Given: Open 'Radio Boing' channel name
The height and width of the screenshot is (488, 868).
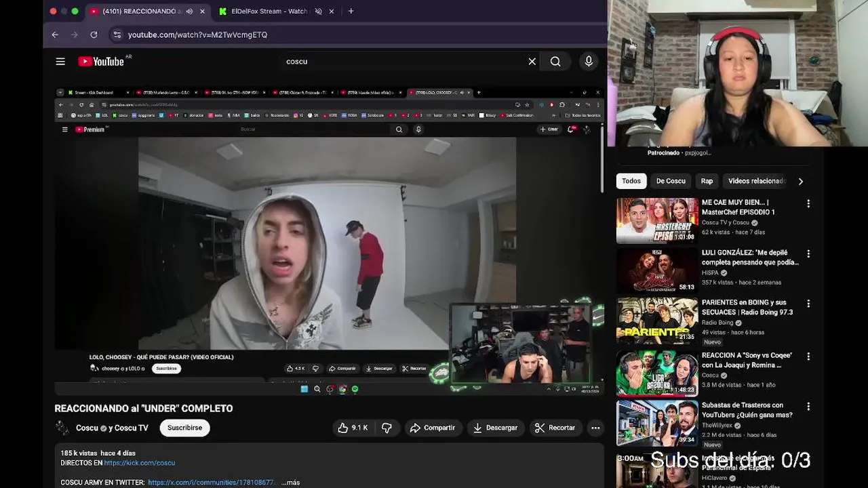Looking at the screenshot, I should [717, 323].
